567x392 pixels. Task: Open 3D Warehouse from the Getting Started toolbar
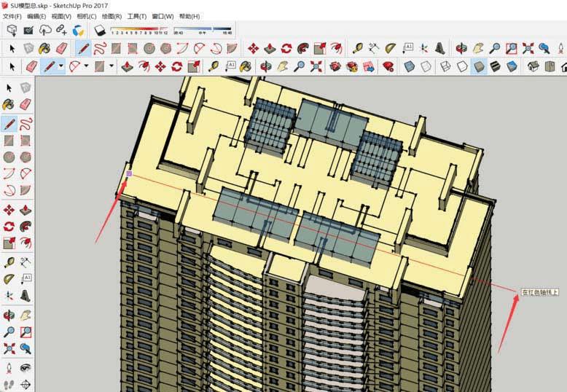point(335,66)
